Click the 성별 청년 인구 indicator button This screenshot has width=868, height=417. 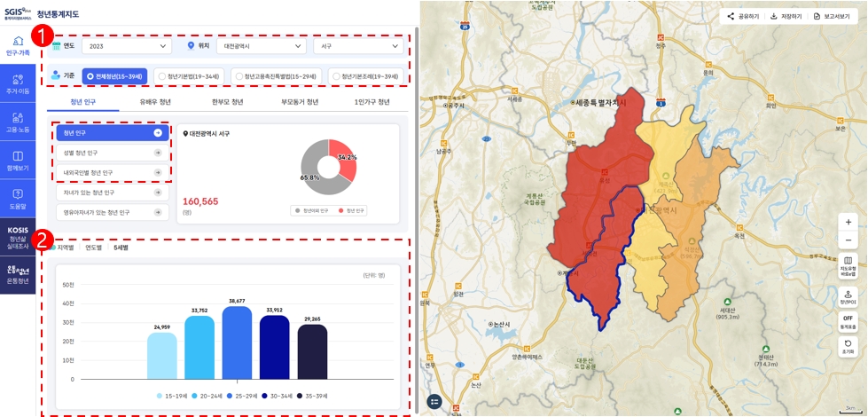tap(112, 153)
